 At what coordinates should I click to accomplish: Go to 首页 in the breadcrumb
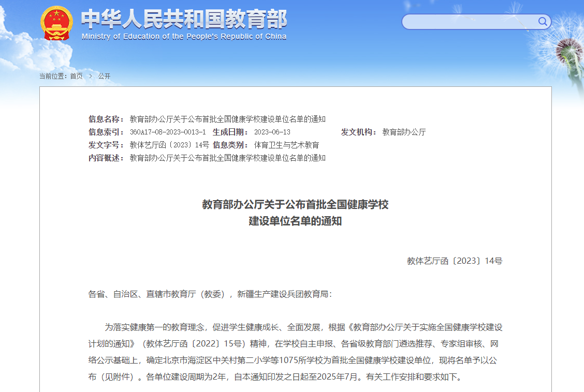click(76, 76)
